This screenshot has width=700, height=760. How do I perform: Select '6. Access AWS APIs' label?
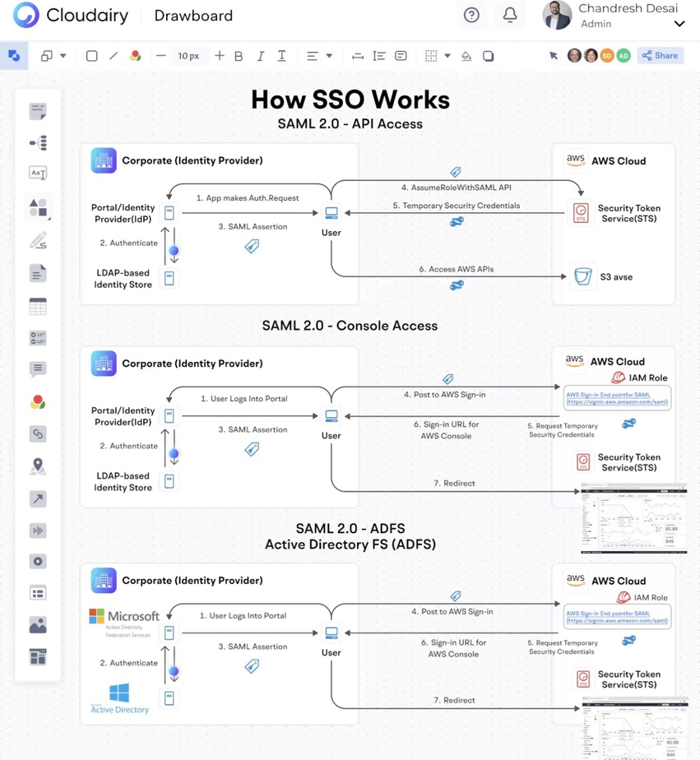coord(457,269)
